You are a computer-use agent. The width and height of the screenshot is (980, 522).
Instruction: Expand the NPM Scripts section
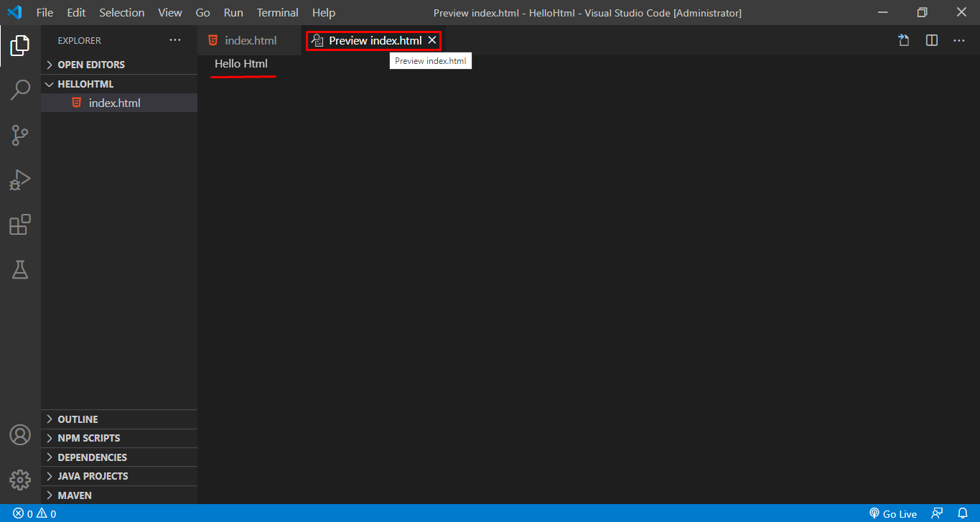[88, 438]
